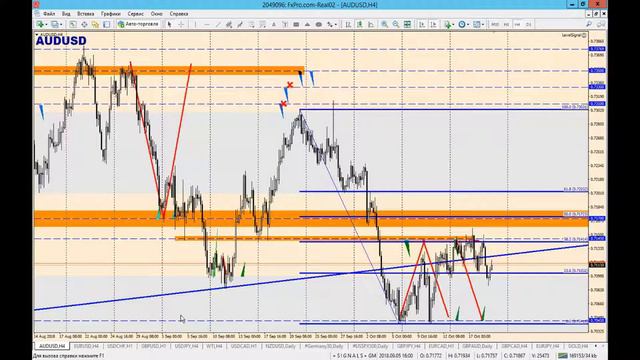
Task: Open the Файл menu
Action: click(49, 14)
